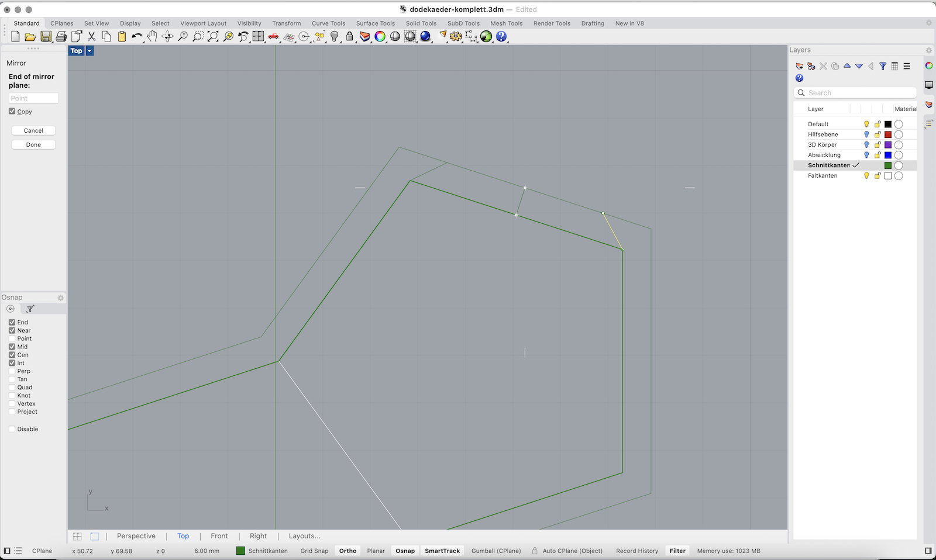Click the New file icon in toolbar
Image resolution: width=936 pixels, height=560 pixels.
pyautogui.click(x=15, y=36)
